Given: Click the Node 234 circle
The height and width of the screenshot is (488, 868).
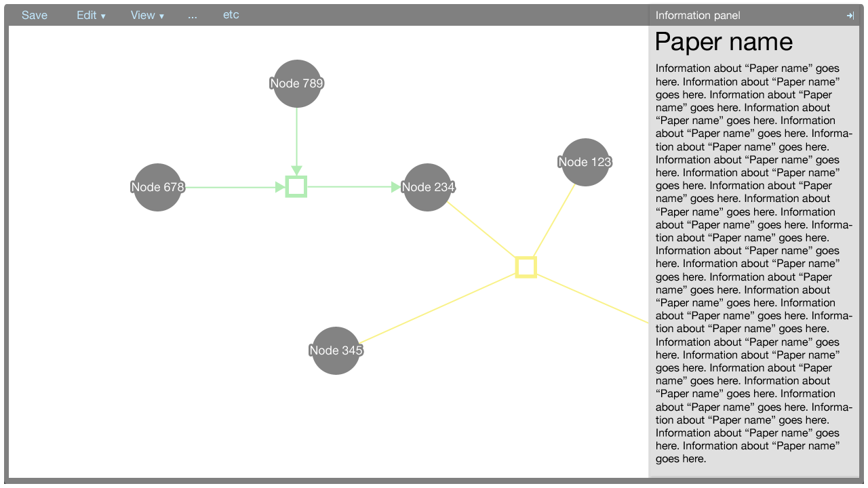Looking at the screenshot, I should click(428, 187).
